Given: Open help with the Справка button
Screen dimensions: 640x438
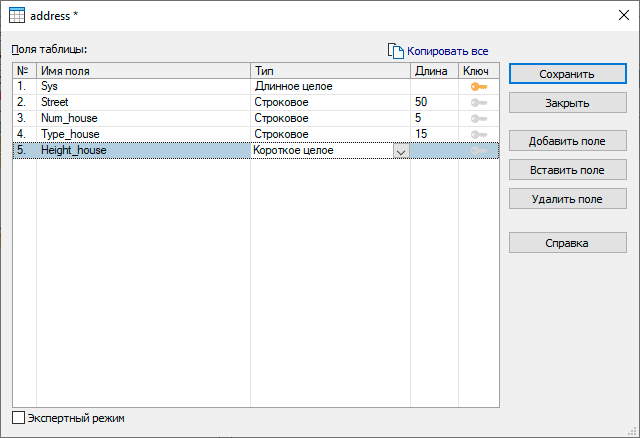Looking at the screenshot, I should pos(567,243).
